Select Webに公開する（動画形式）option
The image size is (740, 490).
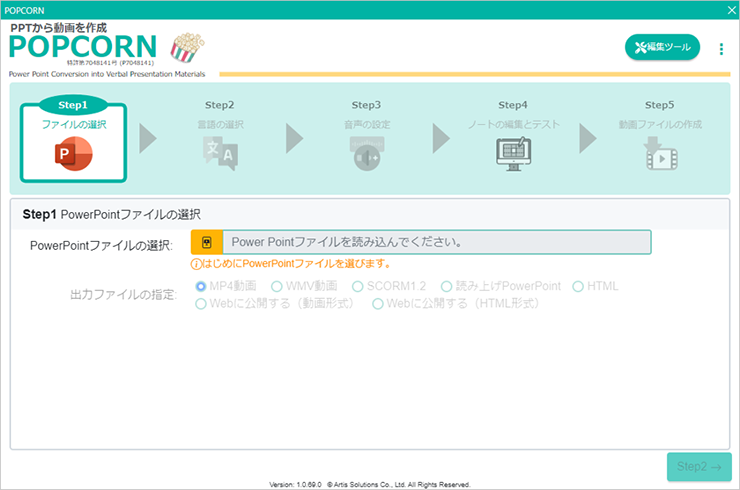click(x=275, y=304)
